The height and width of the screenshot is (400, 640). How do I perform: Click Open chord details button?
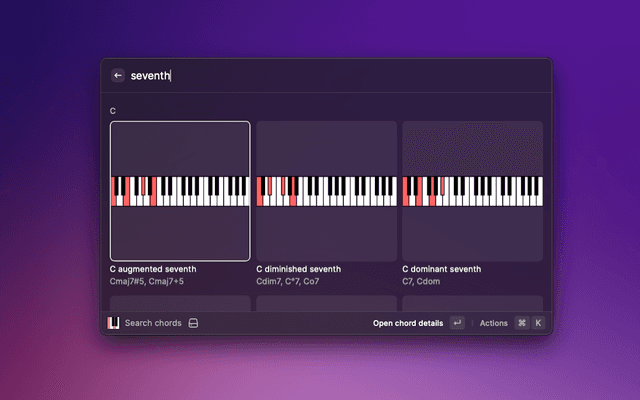pos(408,323)
